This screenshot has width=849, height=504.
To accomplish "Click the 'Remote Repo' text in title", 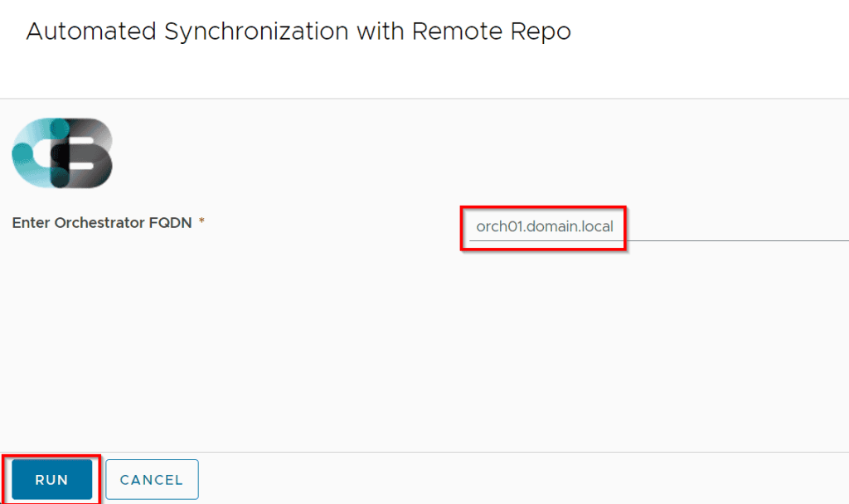I will tap(492, 32).
